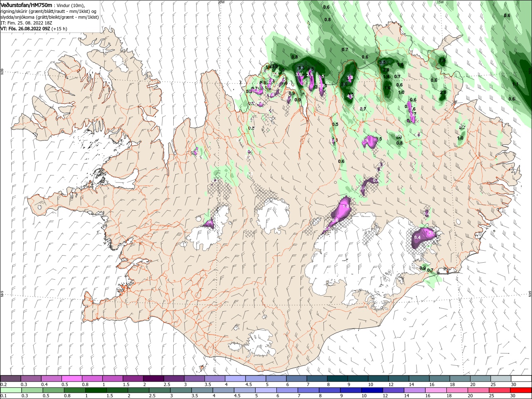Click the '15W' longitude label at the top edge

tap(440, 2)
